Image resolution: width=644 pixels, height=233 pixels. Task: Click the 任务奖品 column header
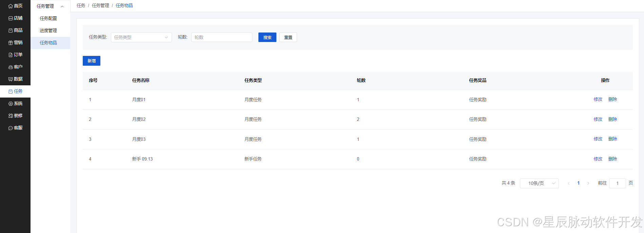[477, 81]
